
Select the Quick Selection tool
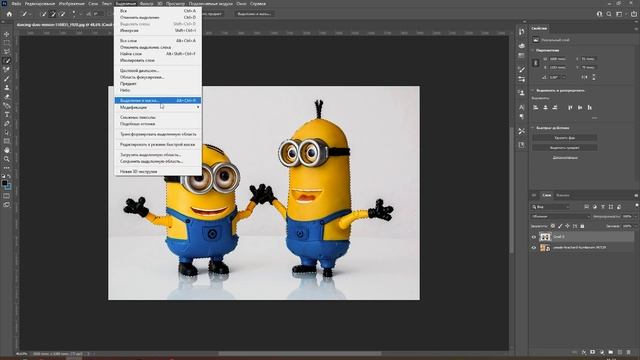tap(7, 60)
